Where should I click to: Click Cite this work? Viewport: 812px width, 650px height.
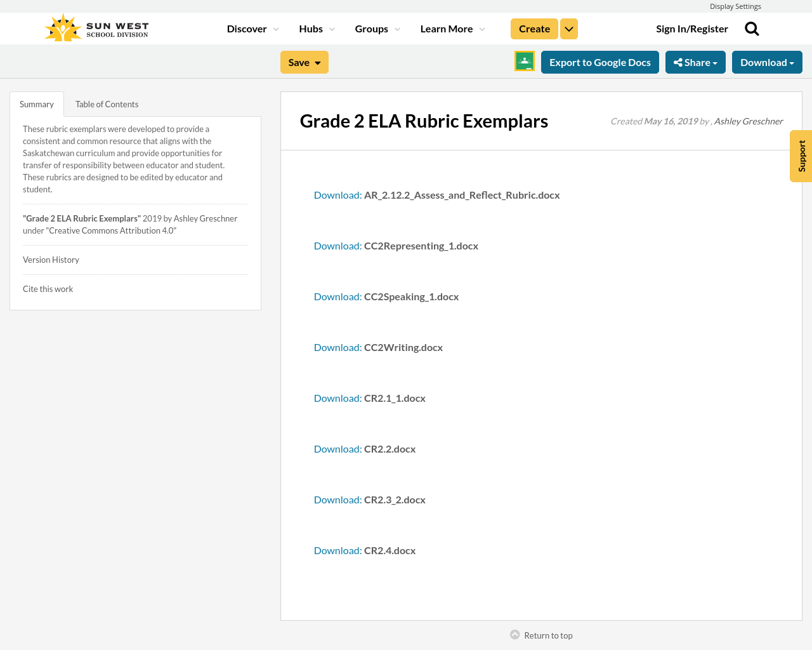(x=48, y=288)
